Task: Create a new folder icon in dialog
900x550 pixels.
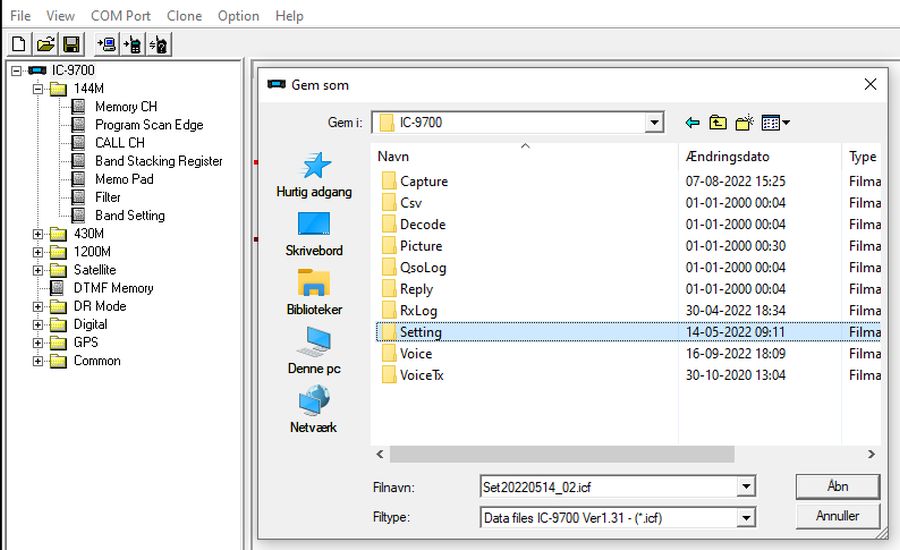Action: [744, 122]
